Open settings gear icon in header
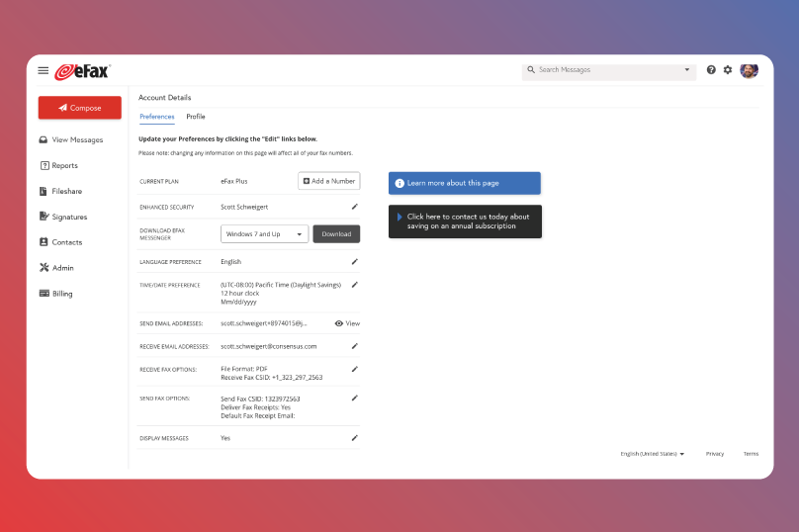This screenshot has width=799, height=532. (x=728, y=70)
